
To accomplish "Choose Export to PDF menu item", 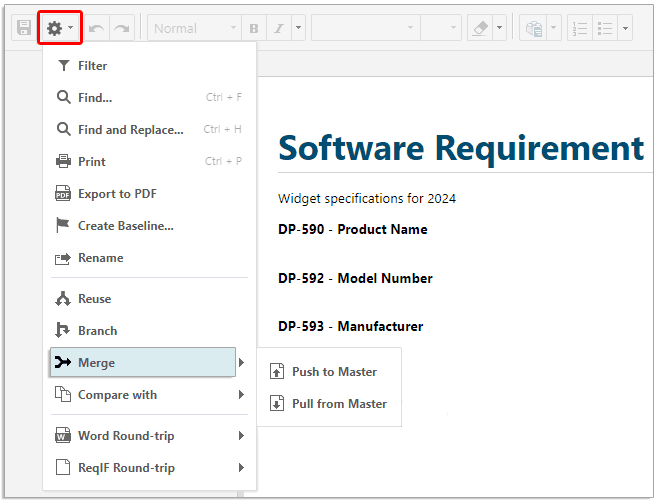I will click(x=117, y=194).
